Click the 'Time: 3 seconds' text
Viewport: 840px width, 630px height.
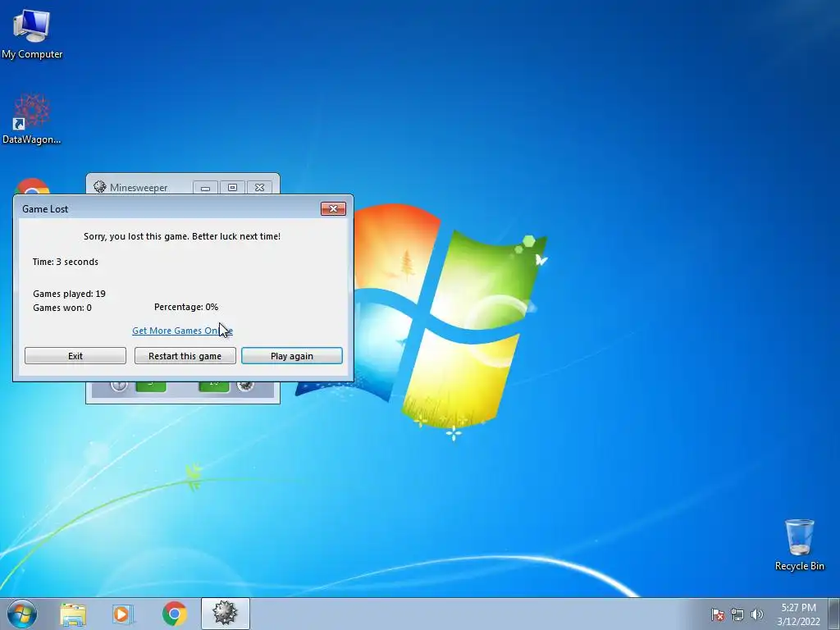pos(66,262)
